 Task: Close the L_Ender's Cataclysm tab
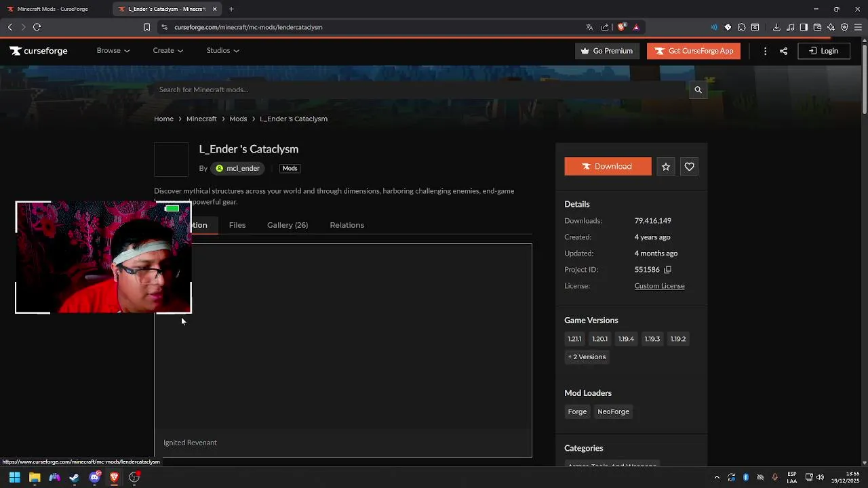tap(215, 9)
